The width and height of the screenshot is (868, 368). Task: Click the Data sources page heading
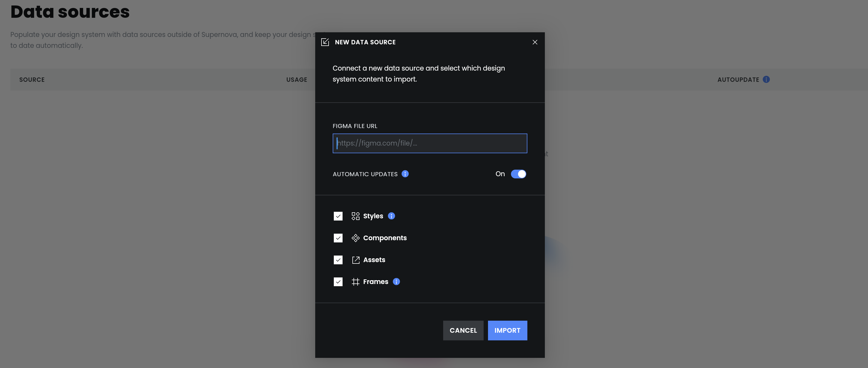70,11
